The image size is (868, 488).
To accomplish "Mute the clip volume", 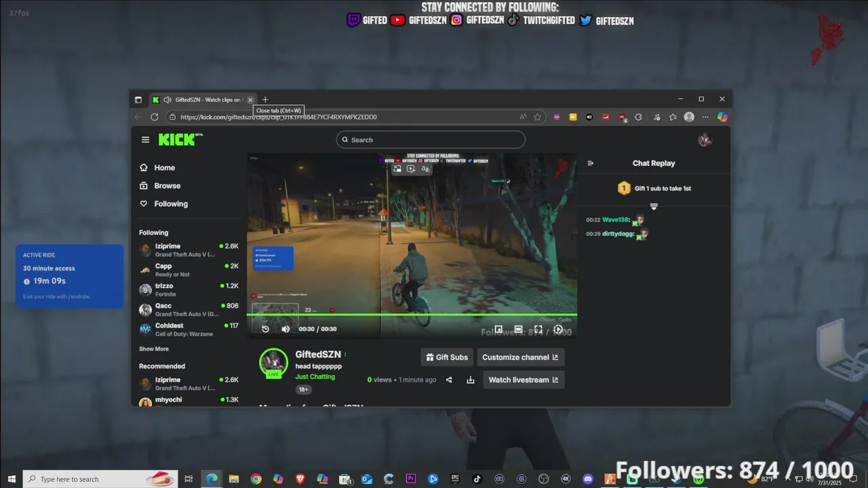I will [285, 329].
